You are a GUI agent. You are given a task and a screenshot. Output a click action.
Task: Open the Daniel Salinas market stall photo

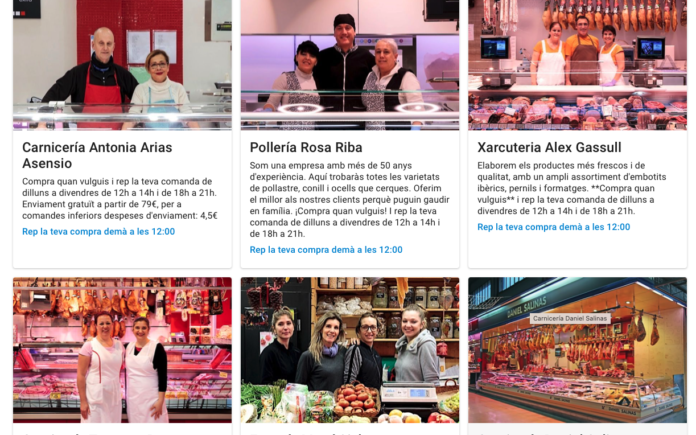(x=577, y=350)
